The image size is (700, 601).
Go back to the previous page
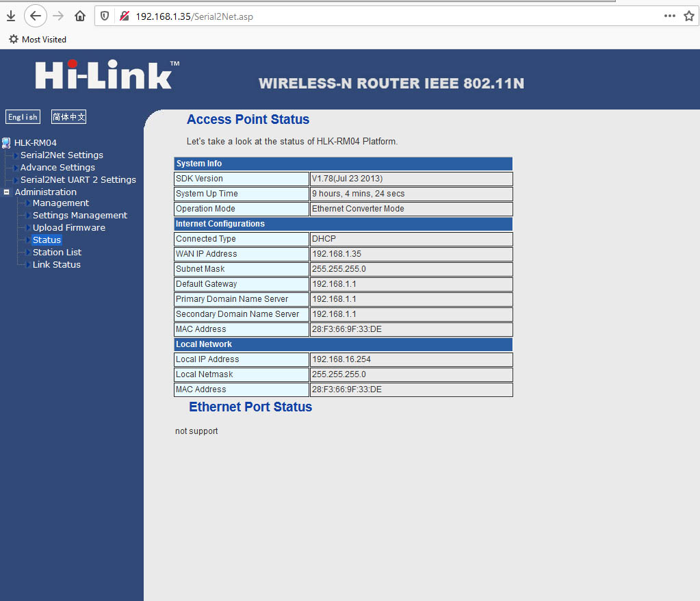pos(36,16)
